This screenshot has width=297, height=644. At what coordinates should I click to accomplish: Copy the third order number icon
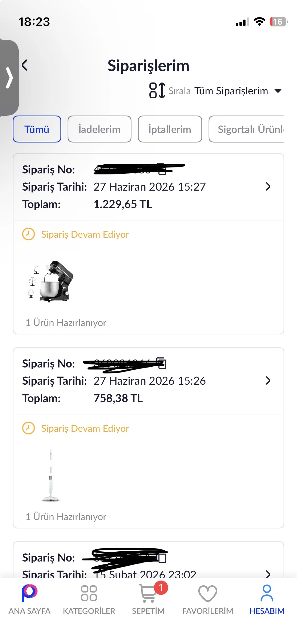click(162, 557)
